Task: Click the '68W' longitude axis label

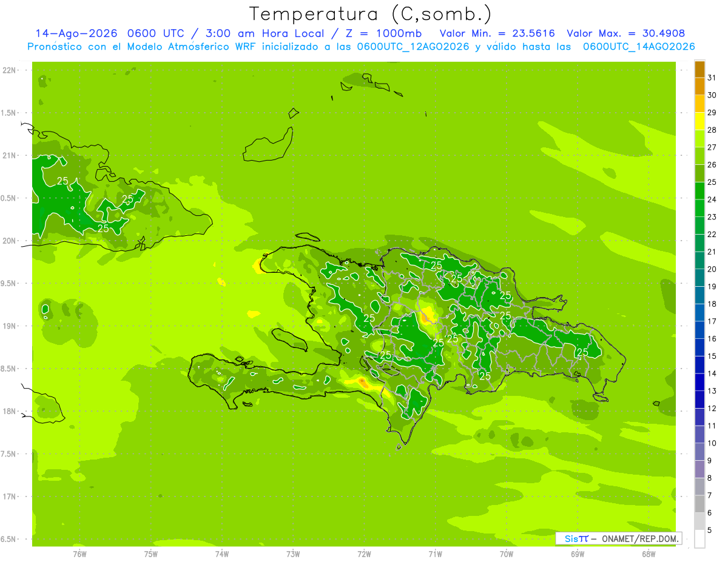Action: pyautogui.click(x=649, y=554)
